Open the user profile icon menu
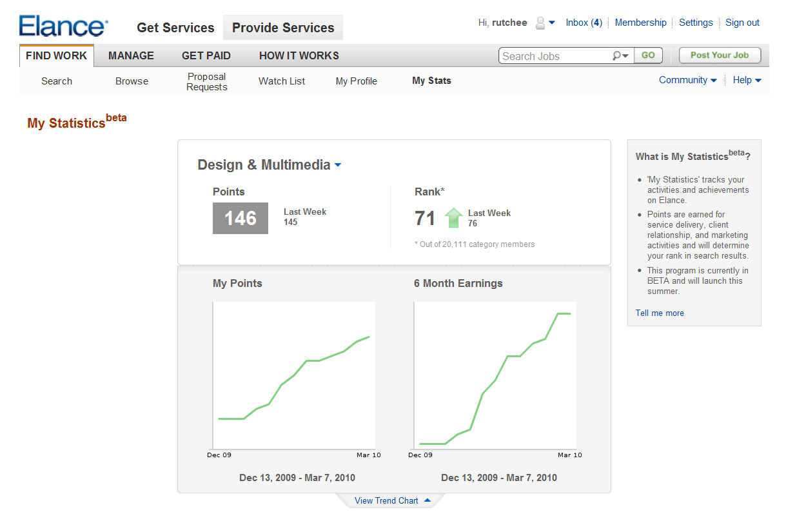The height and width of the screenshot is (532, 786). (x=545, y=23)
